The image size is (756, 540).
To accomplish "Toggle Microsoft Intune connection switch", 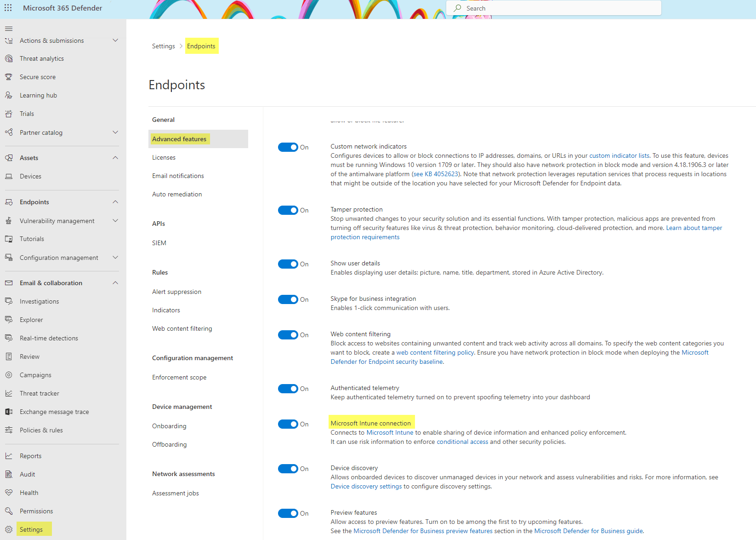I will (288, 424).
